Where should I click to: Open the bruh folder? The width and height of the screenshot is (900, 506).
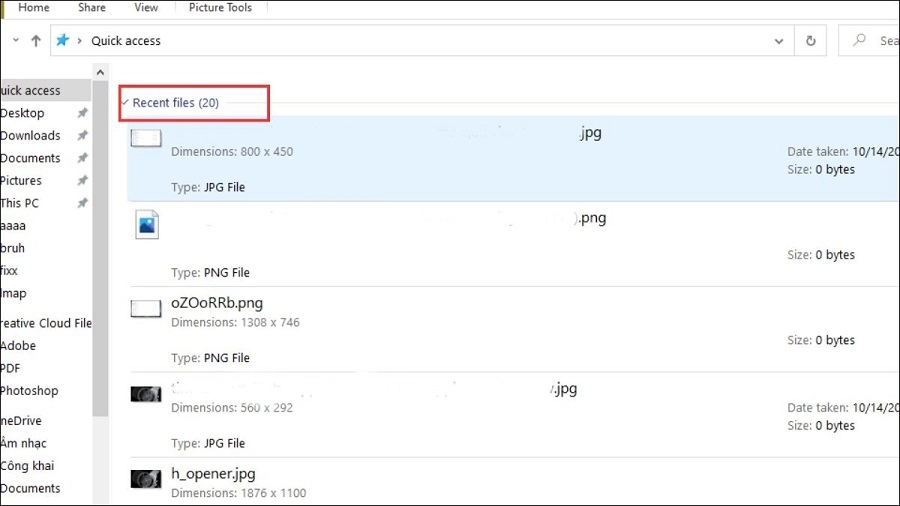tap(13, 248)
